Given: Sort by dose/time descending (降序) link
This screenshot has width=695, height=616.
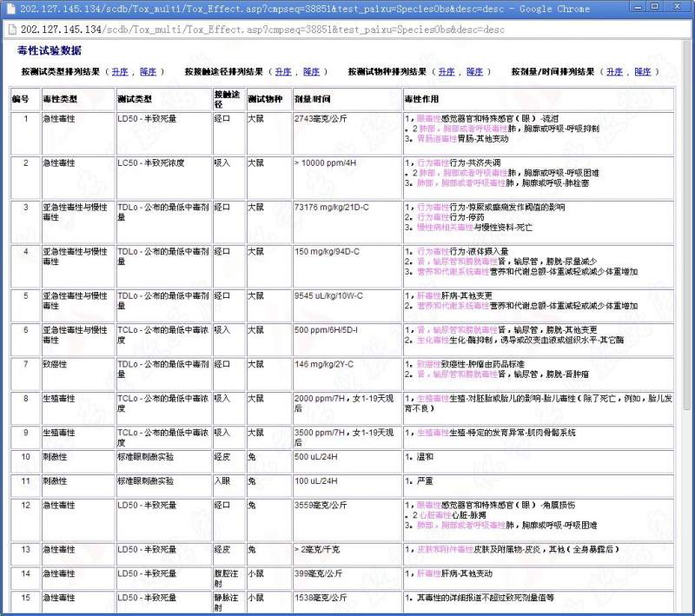Looking at the screenshot, I should [643, 71].
